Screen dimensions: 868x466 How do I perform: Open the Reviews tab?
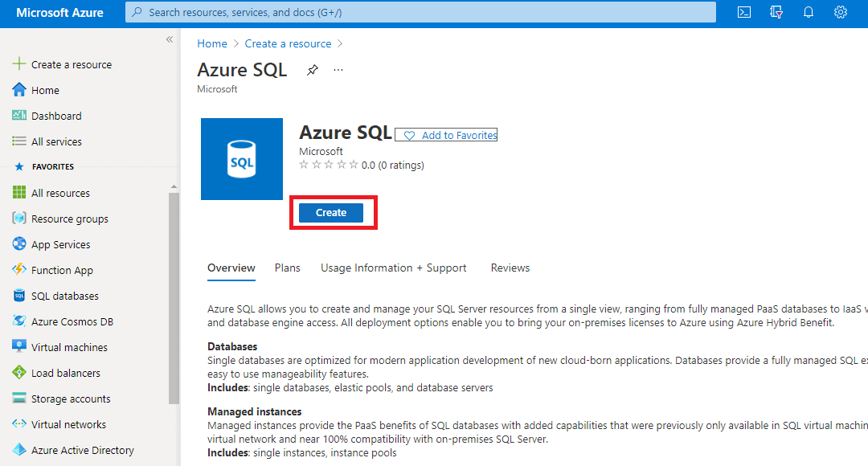point(510,268)
